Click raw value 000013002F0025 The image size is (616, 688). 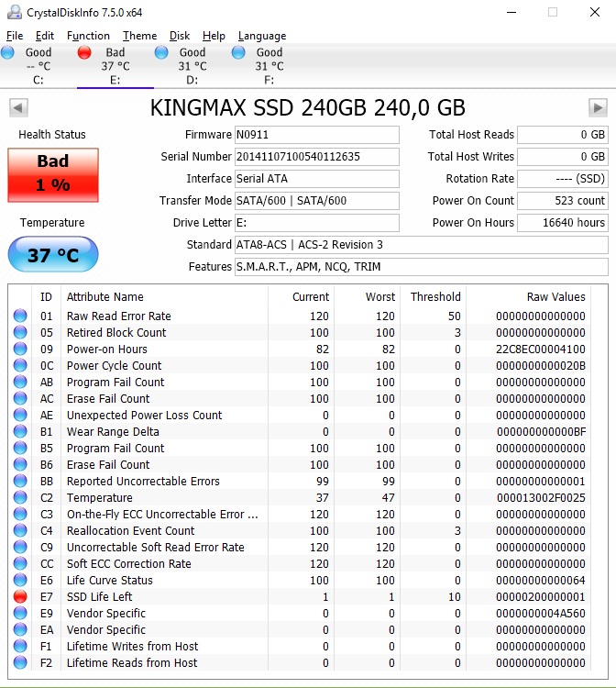point(541,497)
